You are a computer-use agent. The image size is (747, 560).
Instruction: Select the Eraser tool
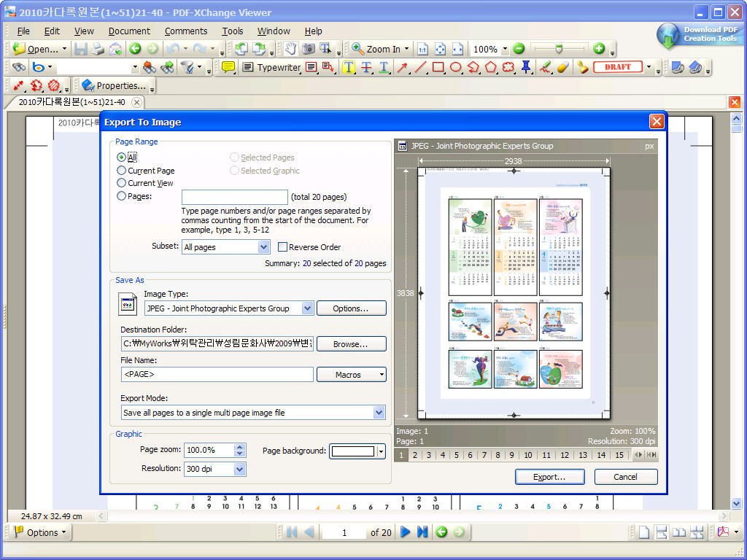pyautogui.click(x=562, y=67)
